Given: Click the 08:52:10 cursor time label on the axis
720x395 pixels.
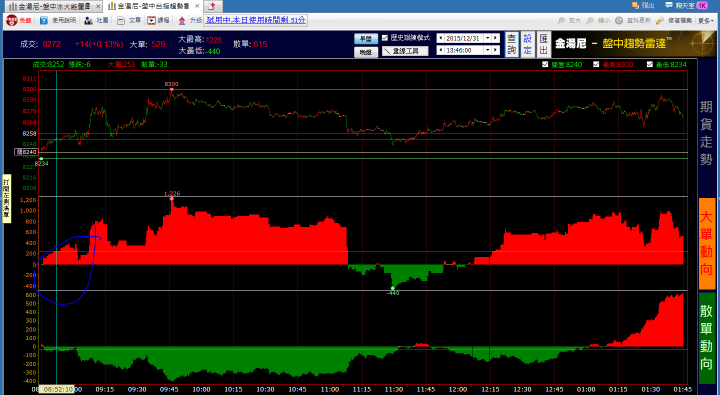Looking at the screenshot, I should tap(56, 389).
